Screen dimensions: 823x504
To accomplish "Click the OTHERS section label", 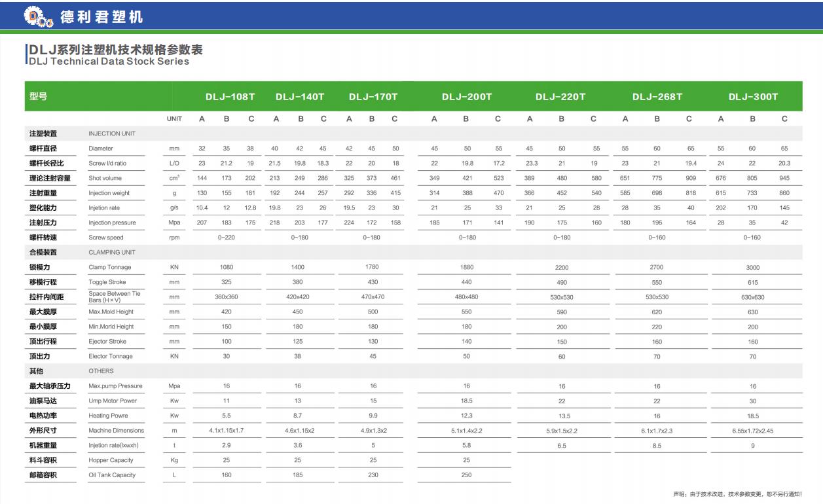I will [100, 371].
